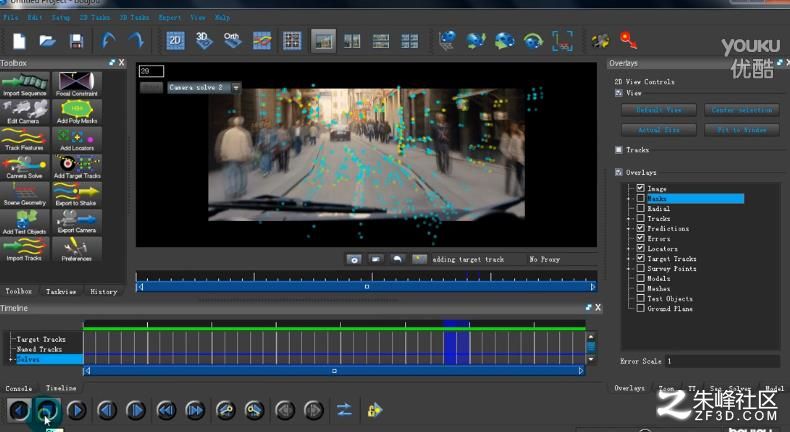790x432 pixels.
Task: Open the Export menu
Action: coord(170,18)
